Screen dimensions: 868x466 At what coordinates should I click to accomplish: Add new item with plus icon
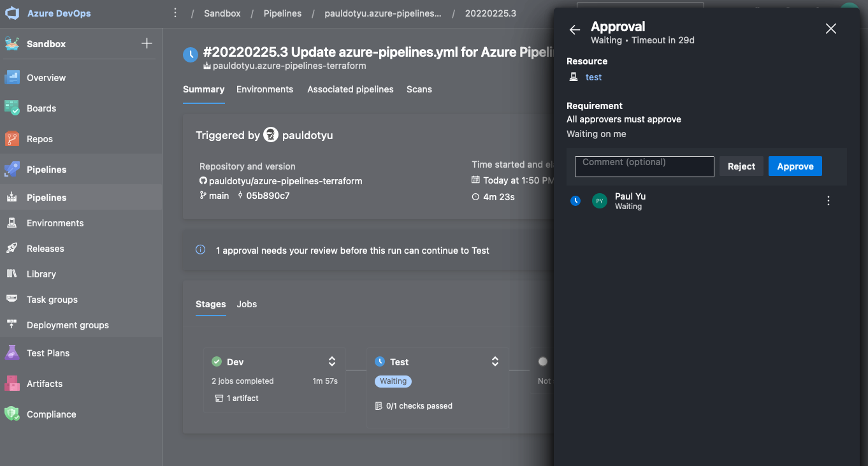(147, 43)
